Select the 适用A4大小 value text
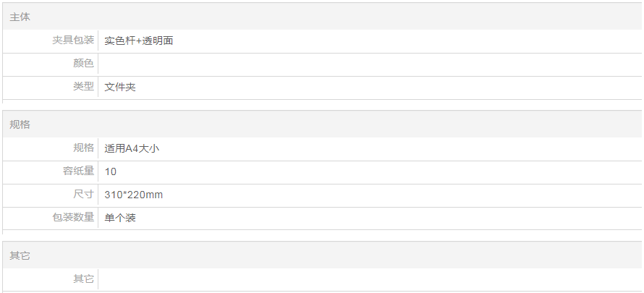This screenshot has height=293, width=644. 132,148
